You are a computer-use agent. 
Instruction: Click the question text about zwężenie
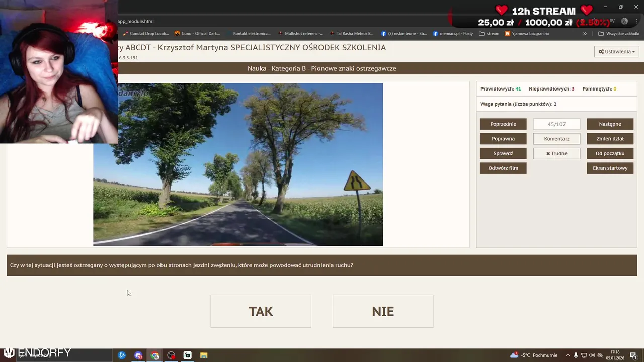click(x=182, y=265)
